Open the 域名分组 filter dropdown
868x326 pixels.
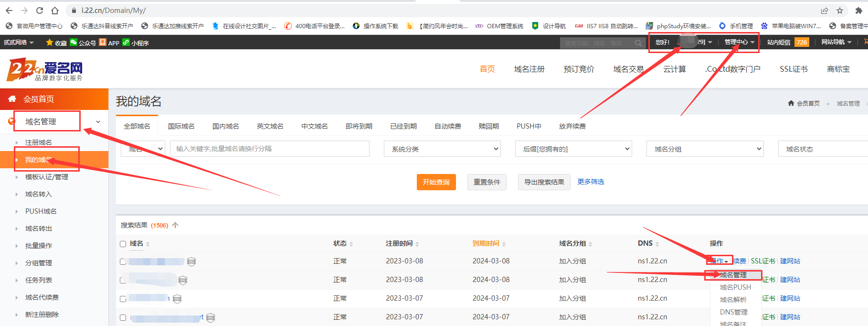click(705, 149)
